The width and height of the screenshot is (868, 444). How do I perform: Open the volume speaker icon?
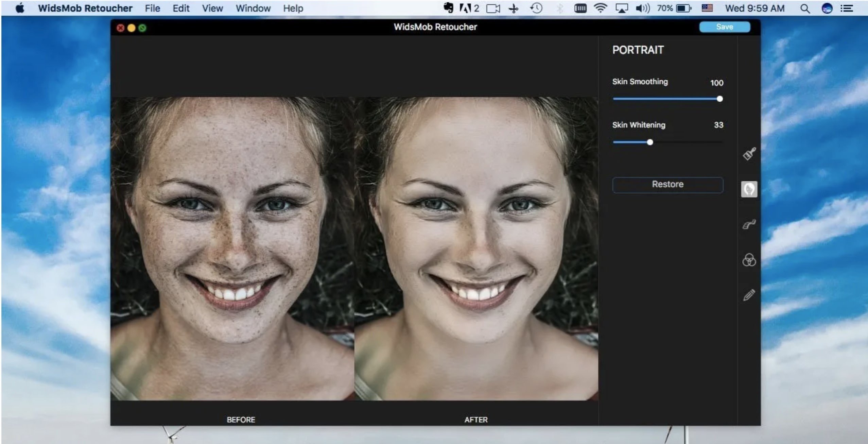click(x=642, y=8)
